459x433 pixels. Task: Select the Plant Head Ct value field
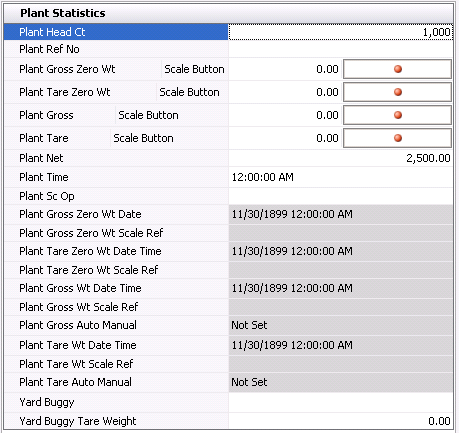click(x=341, y=32)
